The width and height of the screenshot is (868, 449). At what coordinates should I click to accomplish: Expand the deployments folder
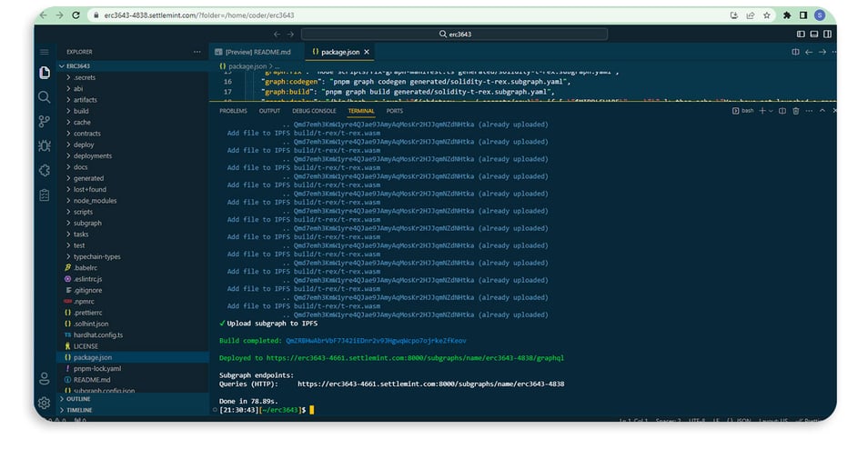tap(132, 156)
